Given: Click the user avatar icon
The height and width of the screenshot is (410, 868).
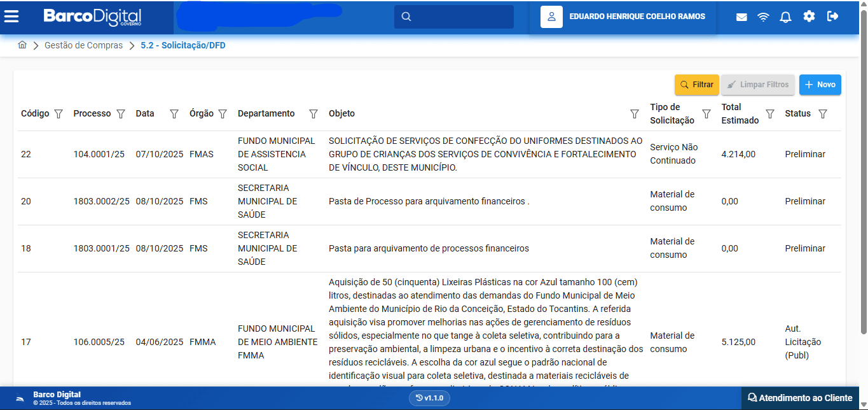Looking at the screenshot, I should pos(551,17).
